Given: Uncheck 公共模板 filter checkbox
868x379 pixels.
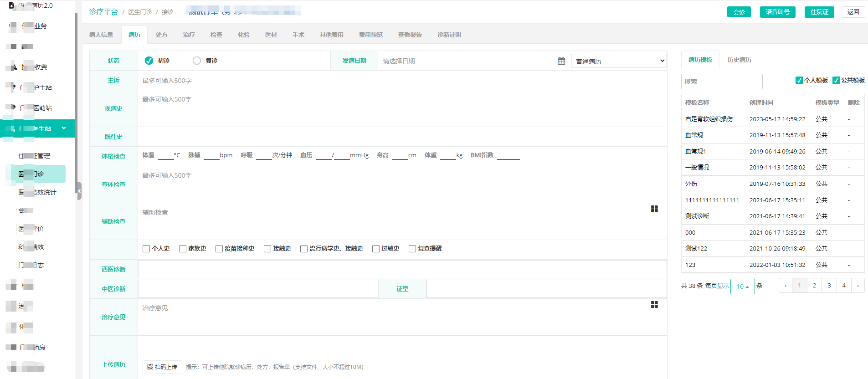Looking at the screenshot, I should pos(836,80).
